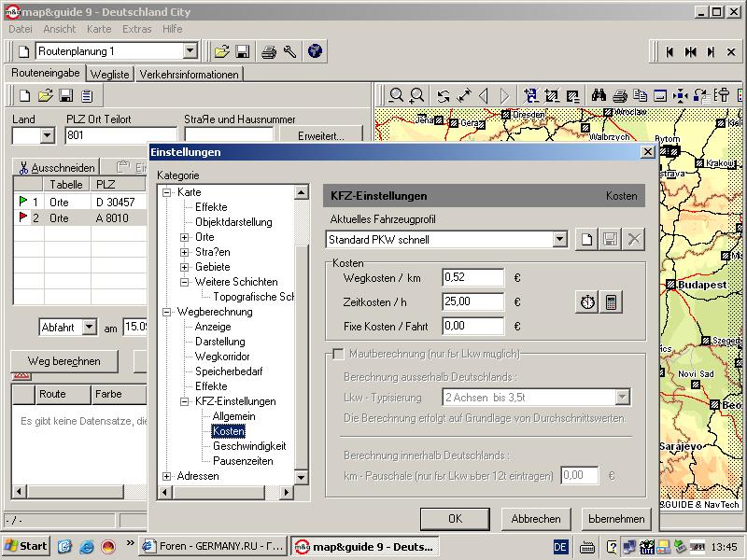Create a new route in the Routeneingabe toolbar
Image resolution: width=747 pixels, height=560 pixels.
24,96
